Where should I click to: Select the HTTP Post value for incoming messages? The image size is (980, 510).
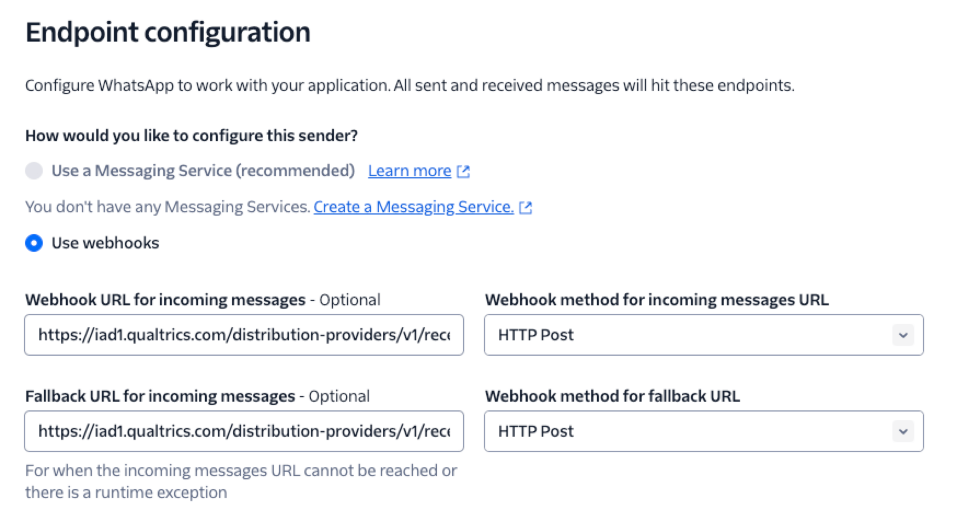pyautogui.click(x=535, y=335)
